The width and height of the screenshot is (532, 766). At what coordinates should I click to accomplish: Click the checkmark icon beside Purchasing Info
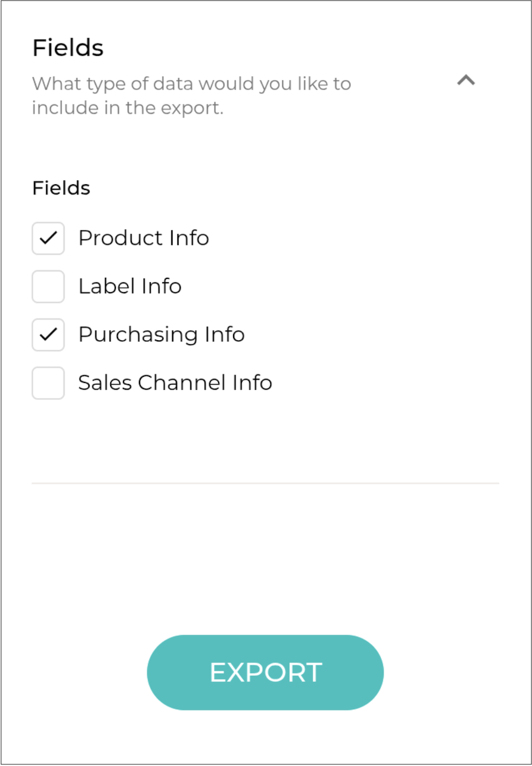coord(48,335)
